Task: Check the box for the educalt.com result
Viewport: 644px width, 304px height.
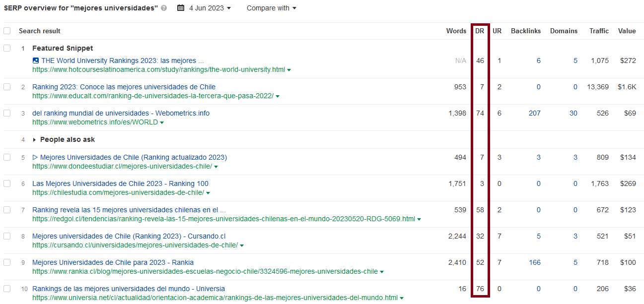Action: point(7,87)
